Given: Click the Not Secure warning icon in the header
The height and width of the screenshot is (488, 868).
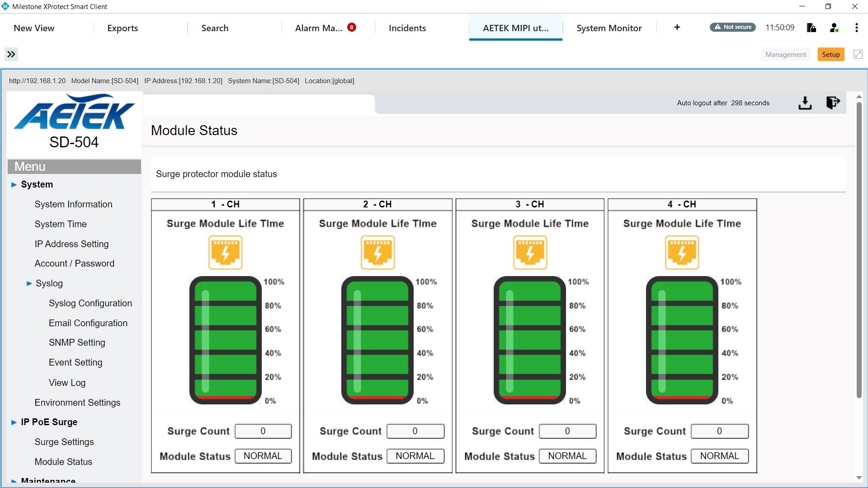Looking at the screenshot, I should click(732, 28).
